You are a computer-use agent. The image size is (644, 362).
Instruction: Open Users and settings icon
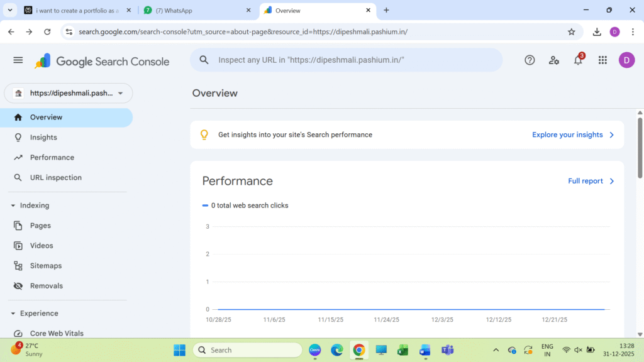point(553,60)
